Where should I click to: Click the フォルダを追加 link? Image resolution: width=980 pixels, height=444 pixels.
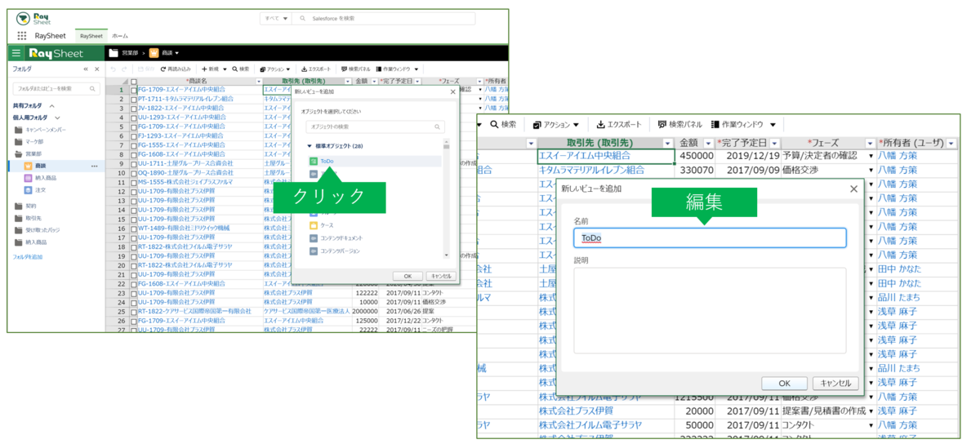27,256
